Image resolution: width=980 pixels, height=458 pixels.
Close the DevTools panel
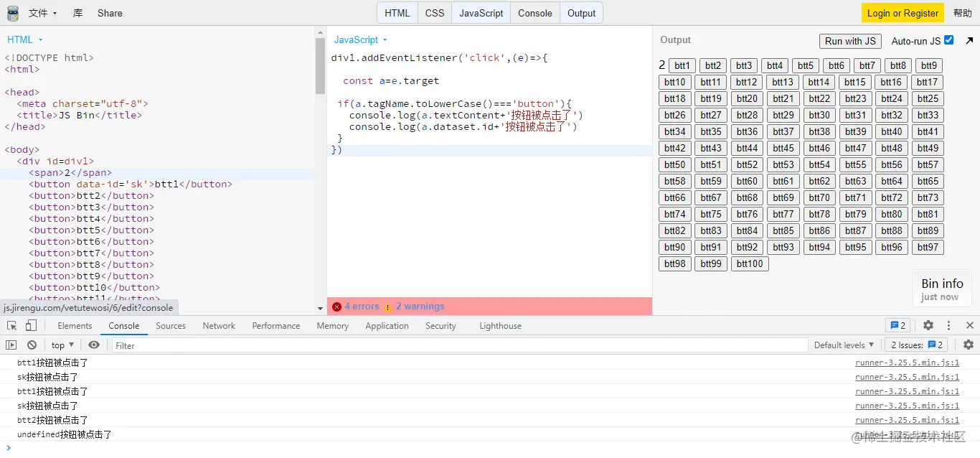970,325
